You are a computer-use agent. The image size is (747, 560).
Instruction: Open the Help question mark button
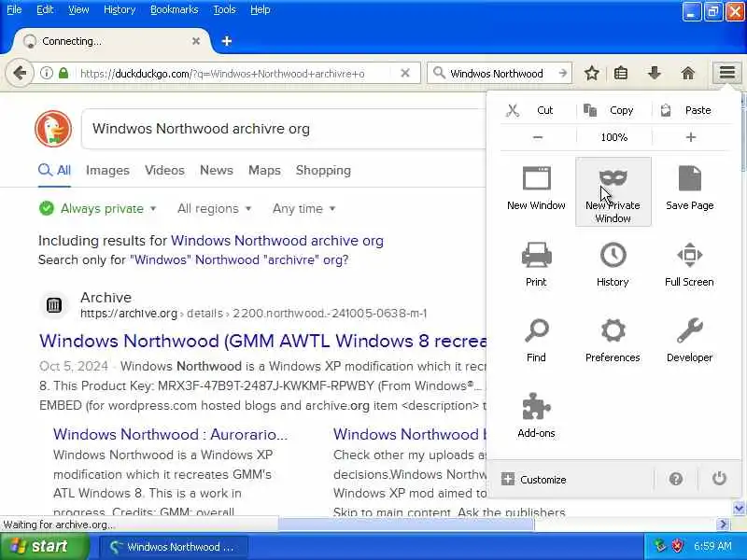675,479
